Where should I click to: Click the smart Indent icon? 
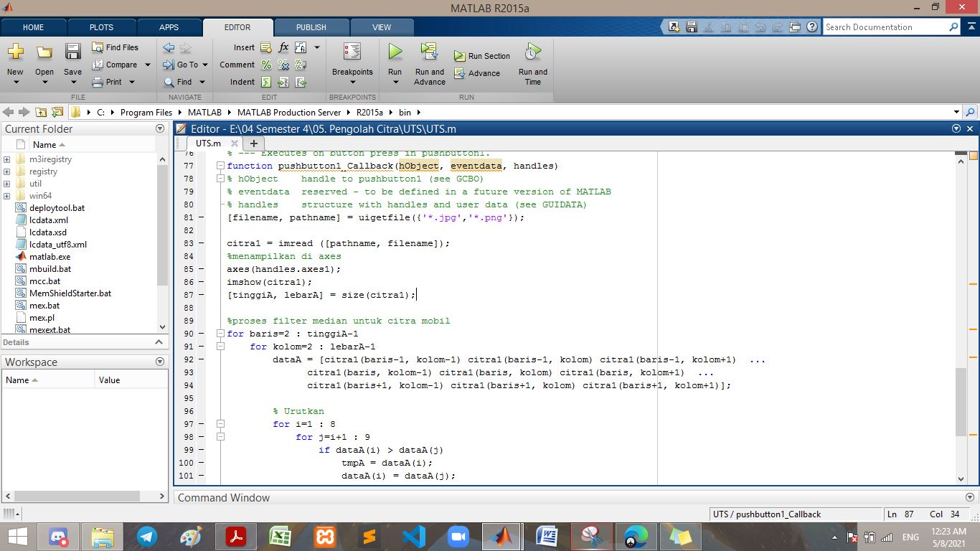[266, 82]
